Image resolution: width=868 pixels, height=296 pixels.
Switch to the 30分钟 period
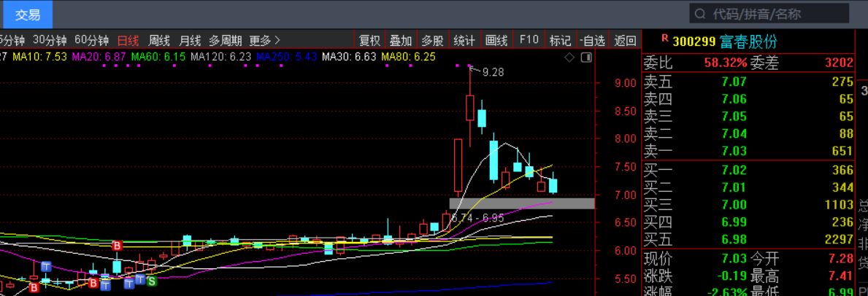(50, 40)
